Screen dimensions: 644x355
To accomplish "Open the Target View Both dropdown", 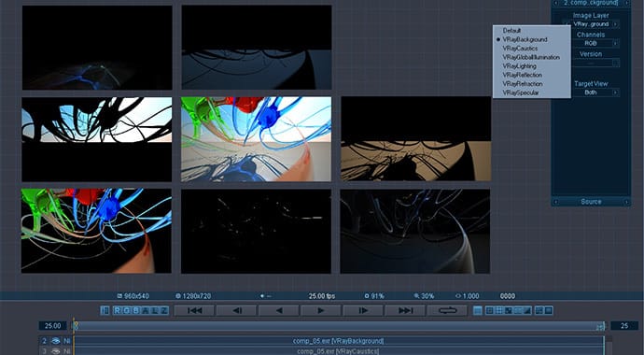I will 591,92.
